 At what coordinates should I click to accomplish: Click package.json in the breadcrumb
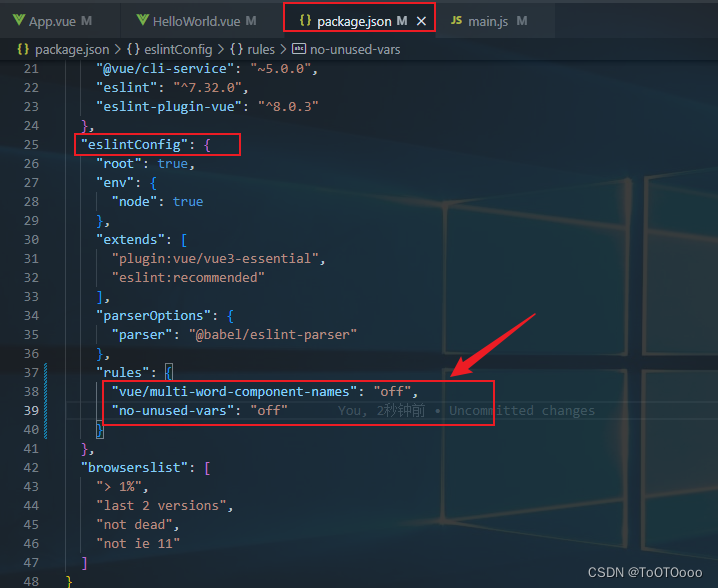pyautogui.click(x=72, y=49)
